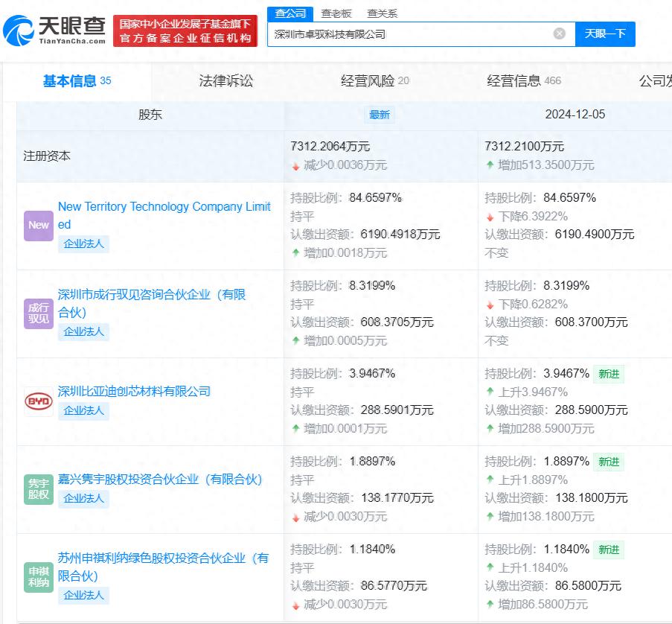672x624 pixels.
Task: Click latest contribution 86.5770万元
Action: [x=394, y=586]
